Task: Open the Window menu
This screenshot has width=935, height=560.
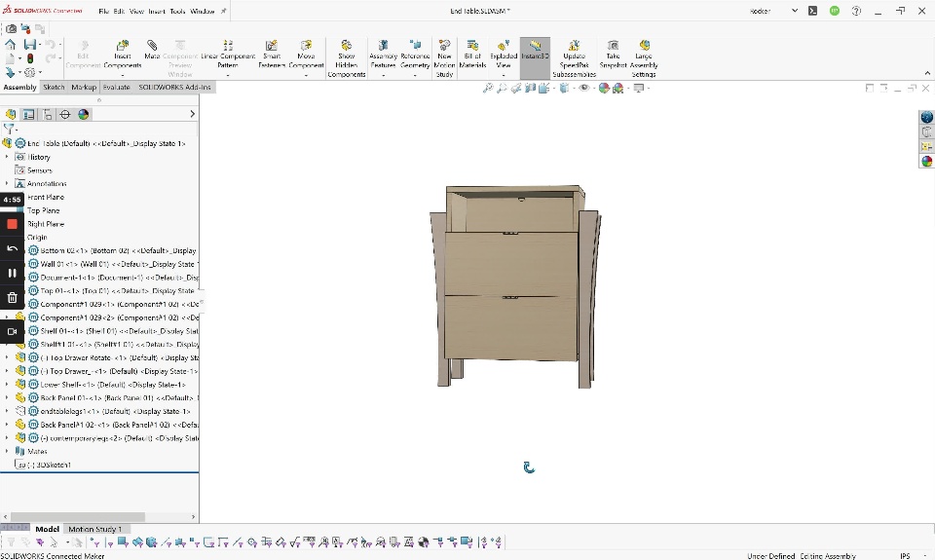Action: pos(203,12)
